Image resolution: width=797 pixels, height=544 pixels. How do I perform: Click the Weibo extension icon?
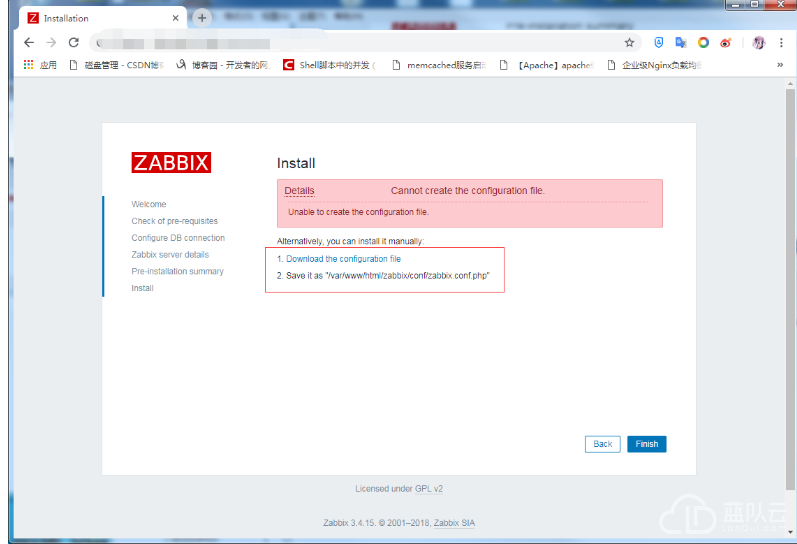725,43
